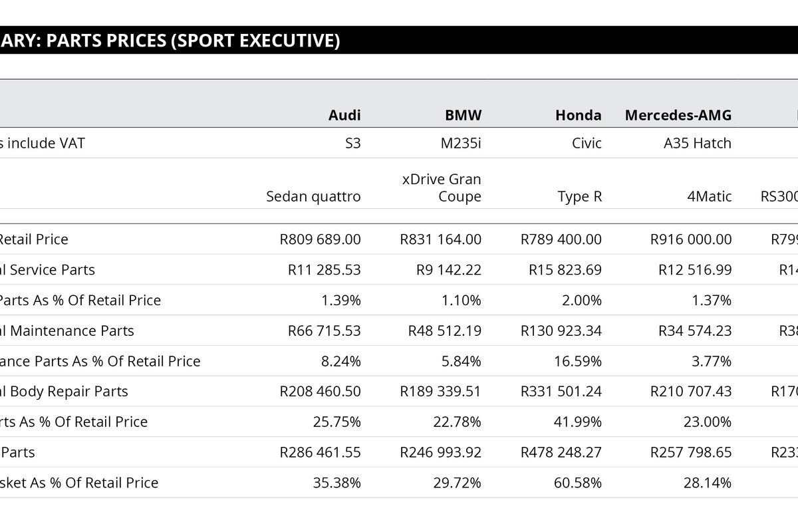Select the BMW column header
The height and width of the screenshot is (532, 798).
463,115
